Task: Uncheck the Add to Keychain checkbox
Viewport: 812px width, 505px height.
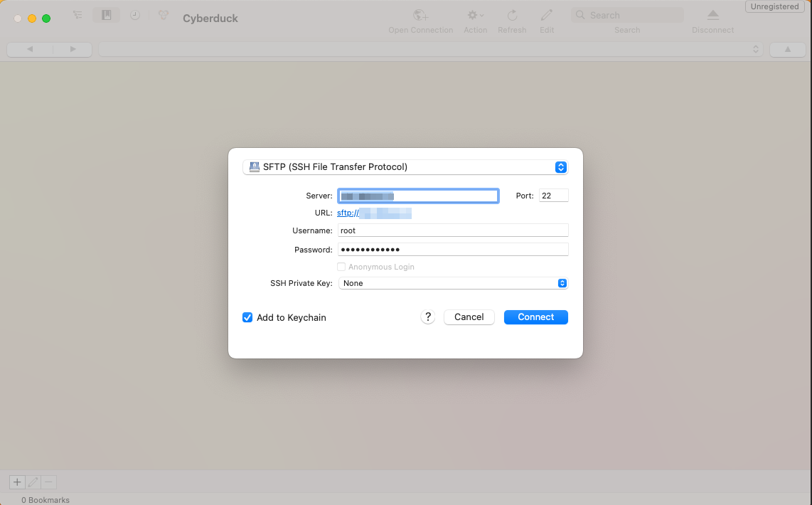Action: pyautogui.click(x=247, y=317)
